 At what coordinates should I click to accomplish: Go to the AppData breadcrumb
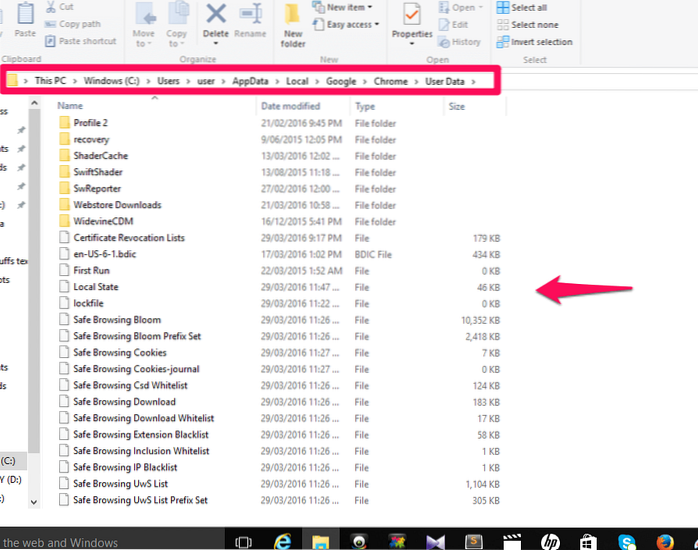pos(250,81)
